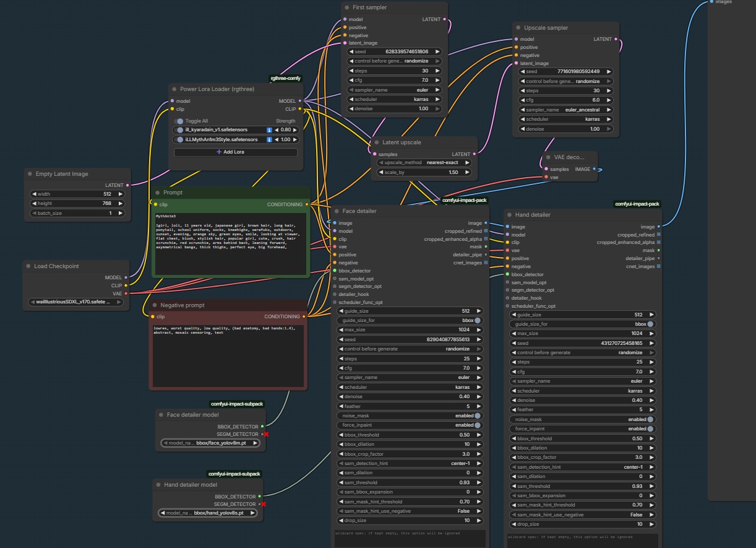Screen dimensions: 756x548
Task: Toggle guide_size_for bbox in Hand detailer
Action: pos(650,324)
